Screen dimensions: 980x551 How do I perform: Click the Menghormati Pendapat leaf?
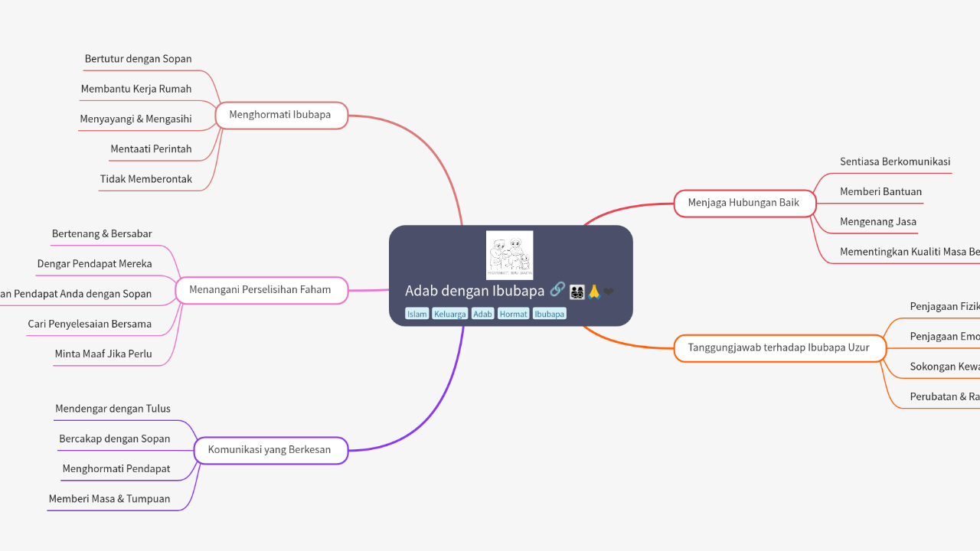coord(116,468)
